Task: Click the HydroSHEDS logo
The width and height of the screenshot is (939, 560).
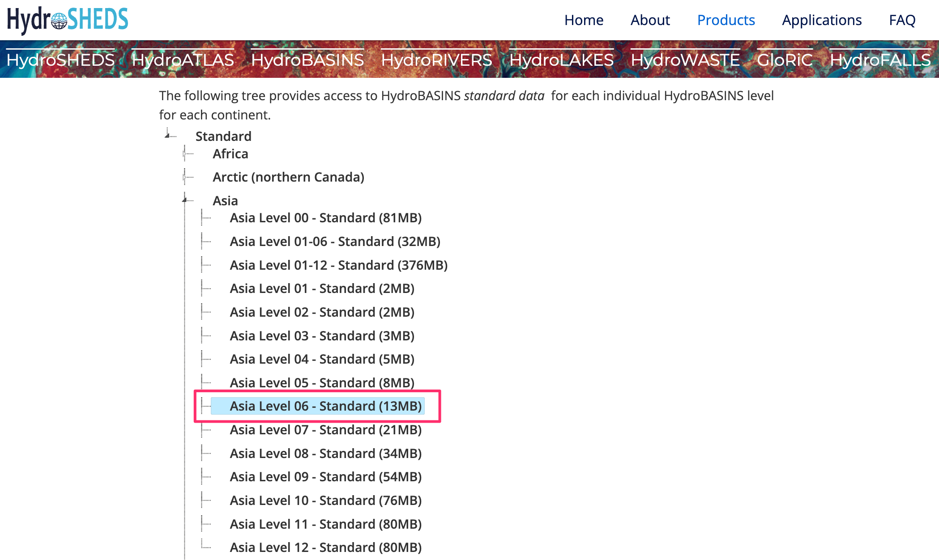Action: [67, 20]
